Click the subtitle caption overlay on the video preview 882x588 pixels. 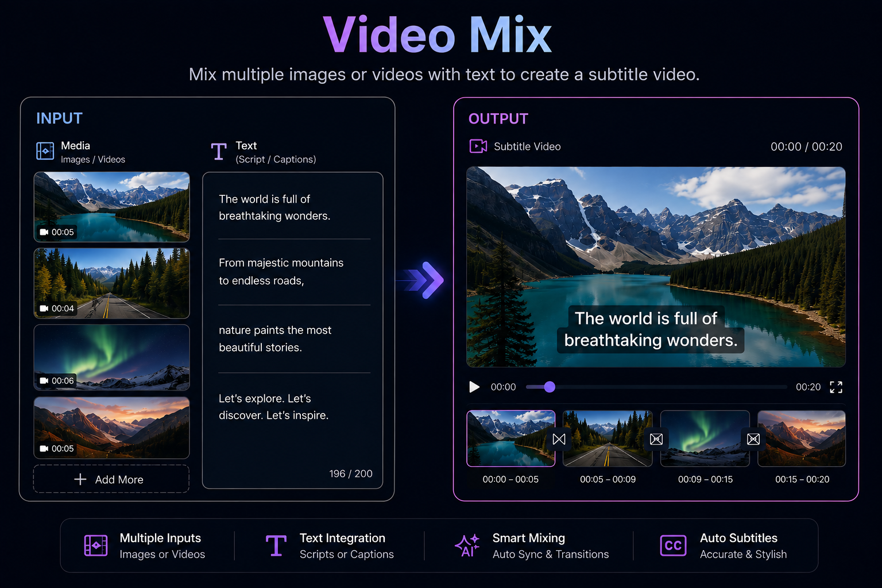[x=651, y=329]
